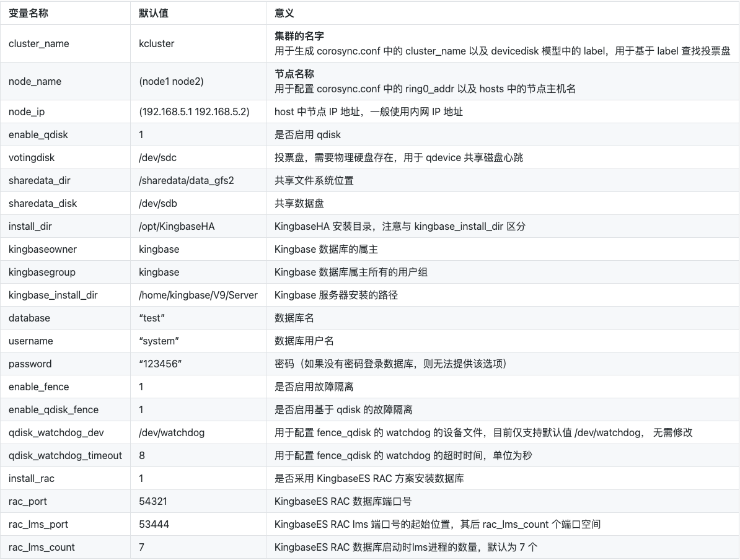The width and height of the screenshot is (740, 560).
Task: Select the value /home/kingbase/V9/Server
Action: [198, 295]
